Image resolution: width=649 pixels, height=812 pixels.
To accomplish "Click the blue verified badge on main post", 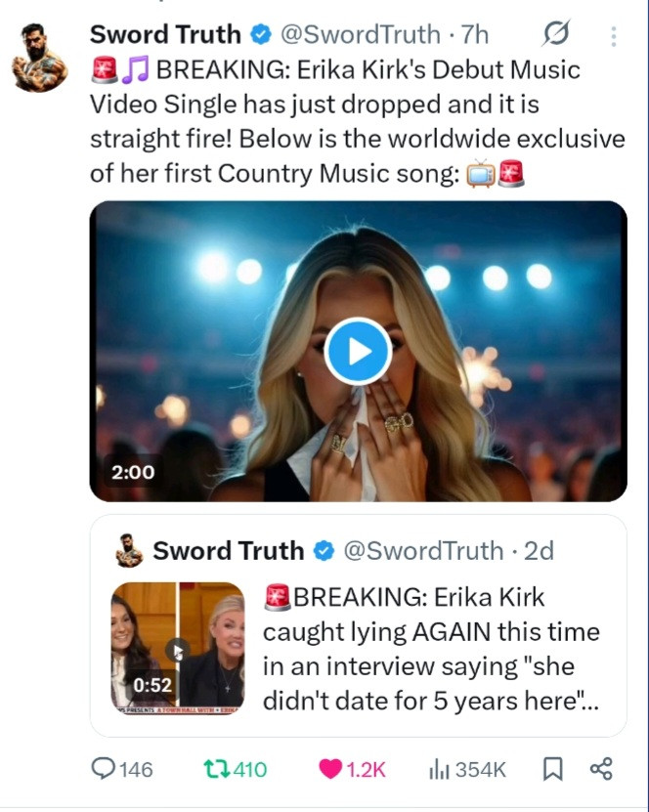I will point(260,35).
